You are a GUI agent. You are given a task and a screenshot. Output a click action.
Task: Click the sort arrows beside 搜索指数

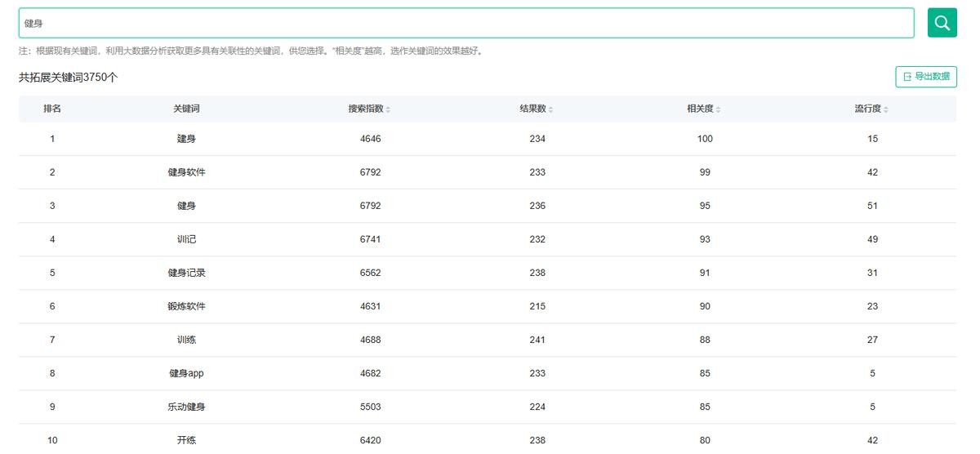tap(388, 109)
